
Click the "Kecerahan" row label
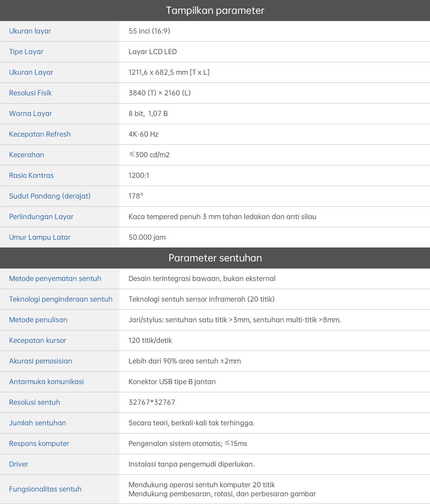pyautogui.click(x=27, y=155)
